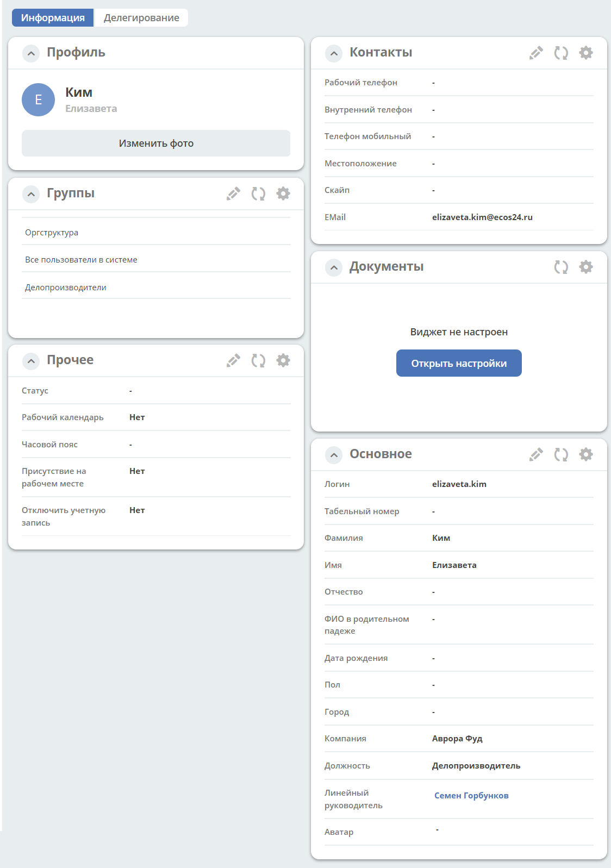This screenshot has height=868, width=611.
Task: Collapse the Группы panel
Action: (31, 194)
